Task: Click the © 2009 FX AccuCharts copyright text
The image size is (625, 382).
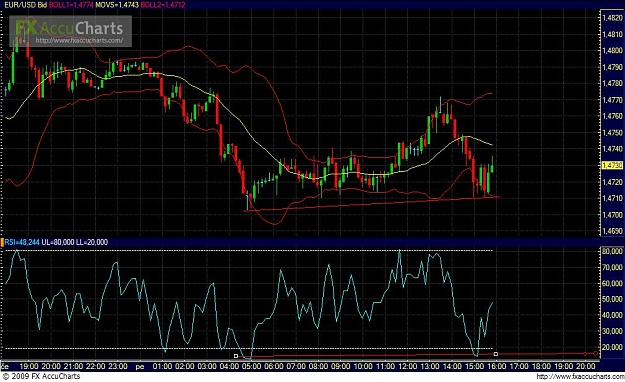Action: pos(41,376)
